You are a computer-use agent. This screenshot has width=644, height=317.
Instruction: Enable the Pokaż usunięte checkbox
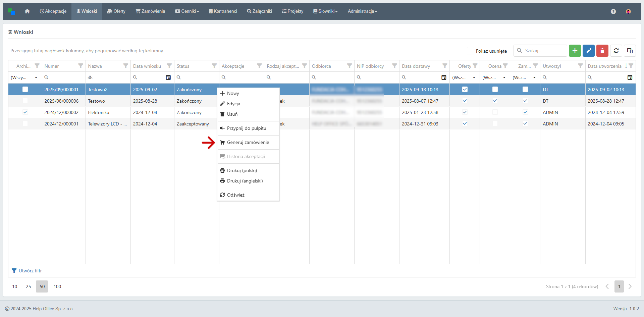470,51
